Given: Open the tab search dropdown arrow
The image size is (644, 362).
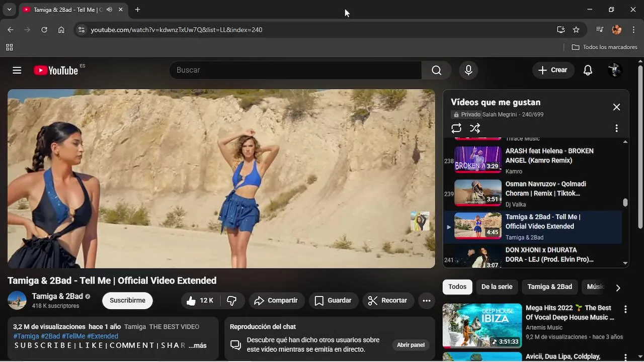Looking at the screenshot, I should (9, 10).
